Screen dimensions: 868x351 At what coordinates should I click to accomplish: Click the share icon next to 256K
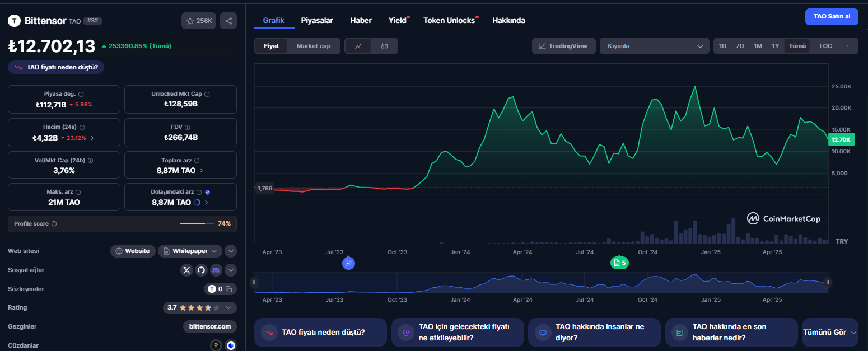(228, 21)
